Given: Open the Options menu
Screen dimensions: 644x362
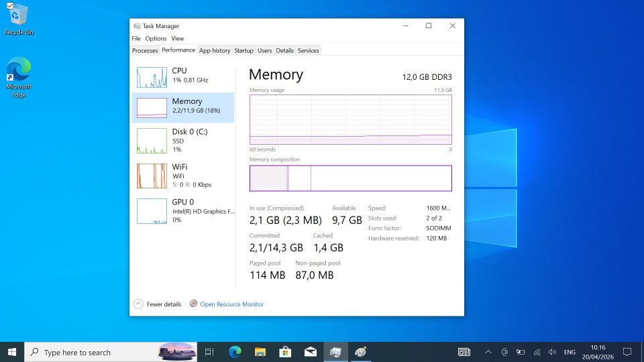Looking at the screenshot, I should coord(156,39).
